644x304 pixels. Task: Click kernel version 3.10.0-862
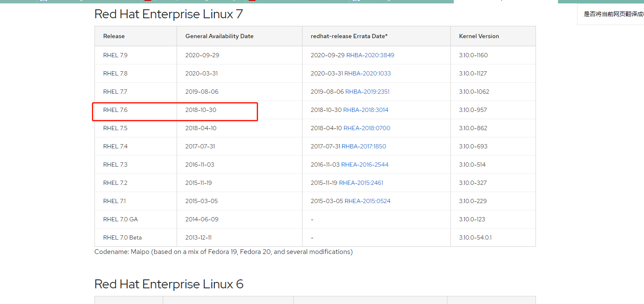tap(473, 128)
